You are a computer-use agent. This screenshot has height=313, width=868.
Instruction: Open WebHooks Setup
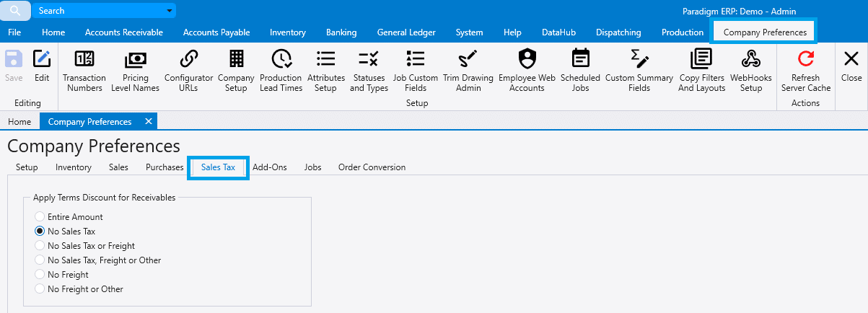tap(751, 71)
